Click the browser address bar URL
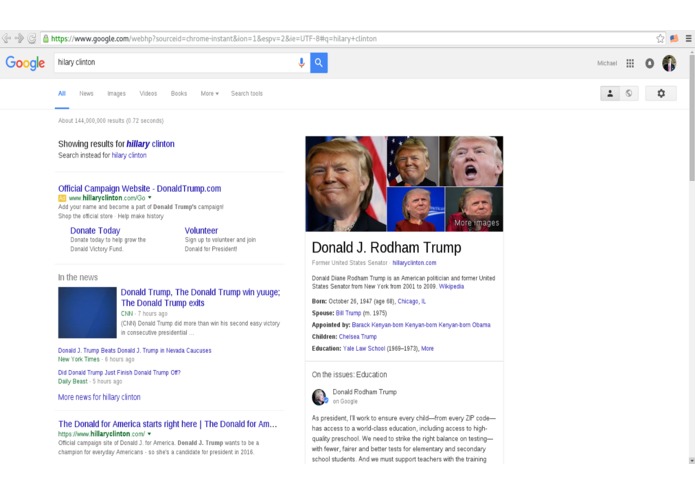 [x=214, y=39]
